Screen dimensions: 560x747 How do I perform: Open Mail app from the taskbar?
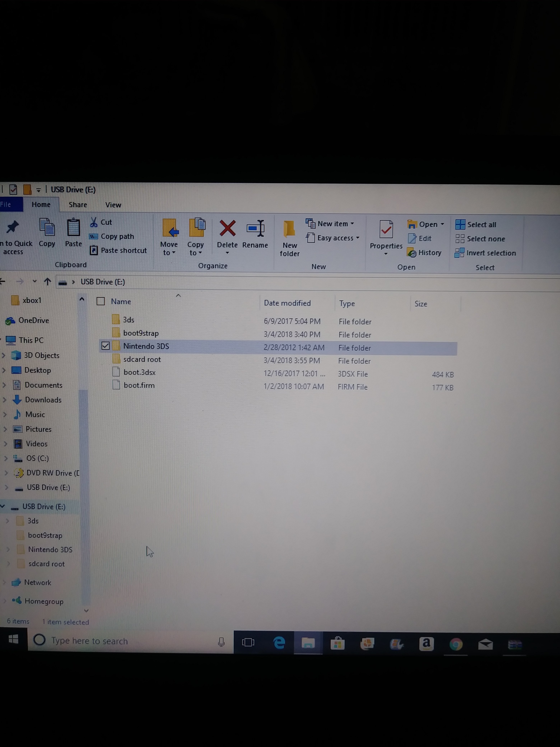point(485,645)
